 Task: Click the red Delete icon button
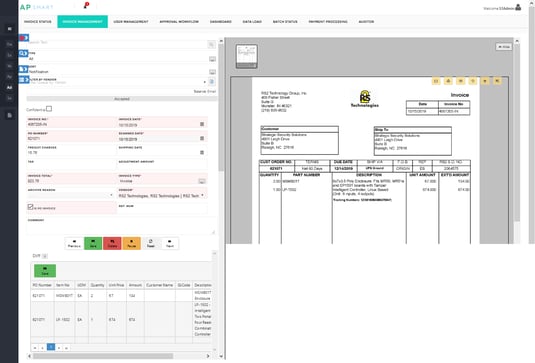click(112, 243)
